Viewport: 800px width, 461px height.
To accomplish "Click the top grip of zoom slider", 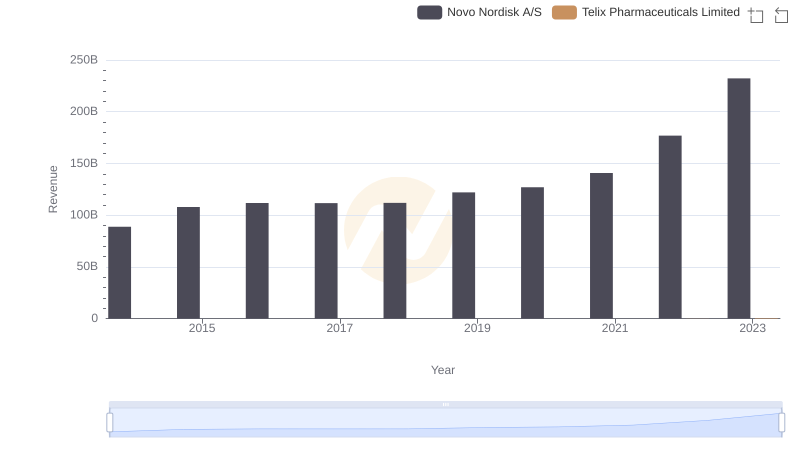I will coord(445,404).
